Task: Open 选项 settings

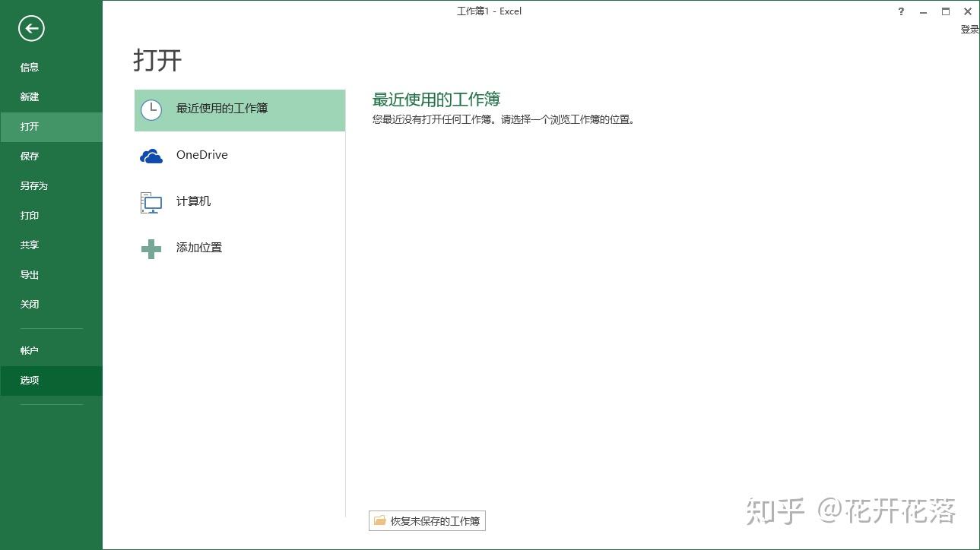Action: click(x=51, y=381)
